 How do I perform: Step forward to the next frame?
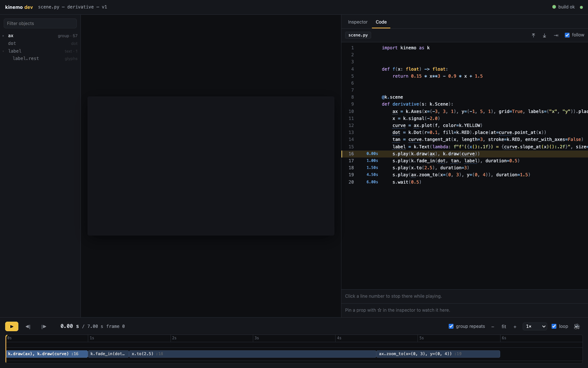(44, 326)
